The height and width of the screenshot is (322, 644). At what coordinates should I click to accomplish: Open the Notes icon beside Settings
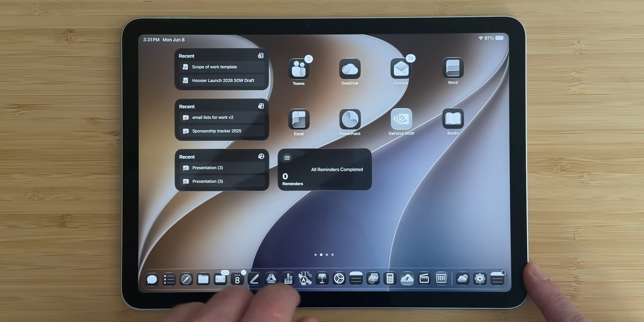pyautogui.click(x=356, y=279)
